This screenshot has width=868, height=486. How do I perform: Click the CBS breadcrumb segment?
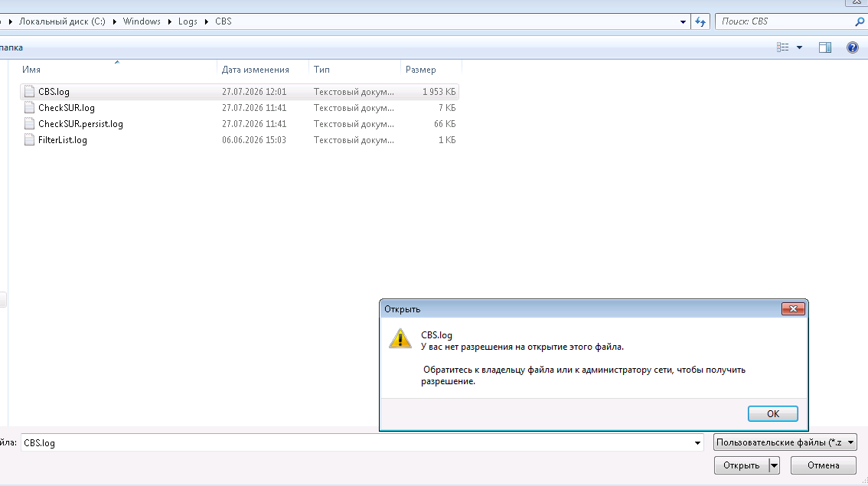[x=223, y=21]
